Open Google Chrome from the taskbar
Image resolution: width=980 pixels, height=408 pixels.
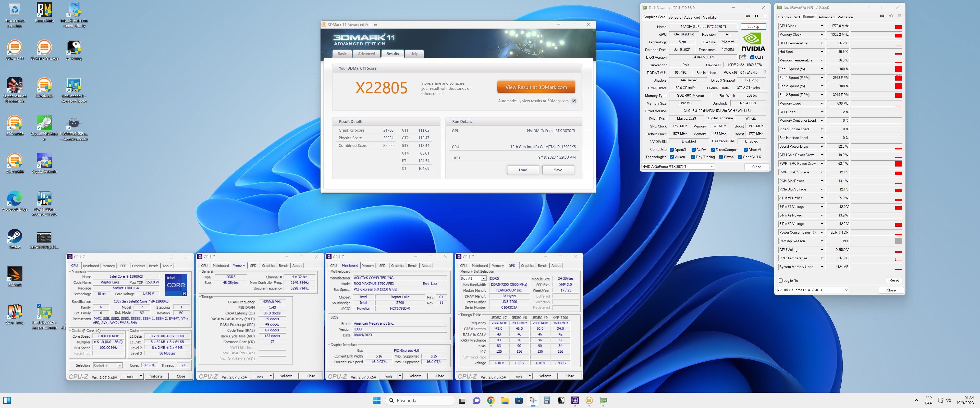491,400
